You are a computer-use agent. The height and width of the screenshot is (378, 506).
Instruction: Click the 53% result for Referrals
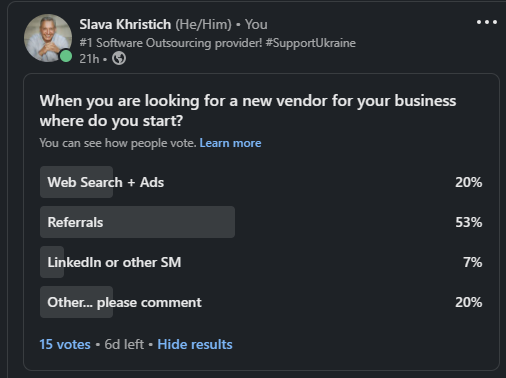coord(469,222)
